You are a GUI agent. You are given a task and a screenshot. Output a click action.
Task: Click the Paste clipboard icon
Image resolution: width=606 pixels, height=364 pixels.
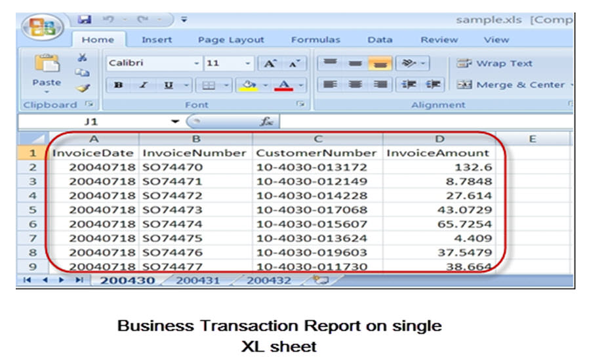[46, 64]
